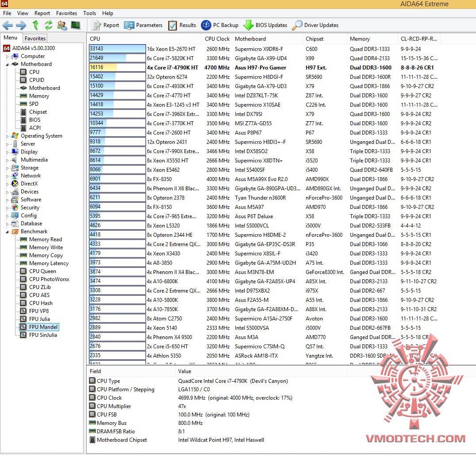
Task: Check for Driver Updates
Action: point(315,25)
